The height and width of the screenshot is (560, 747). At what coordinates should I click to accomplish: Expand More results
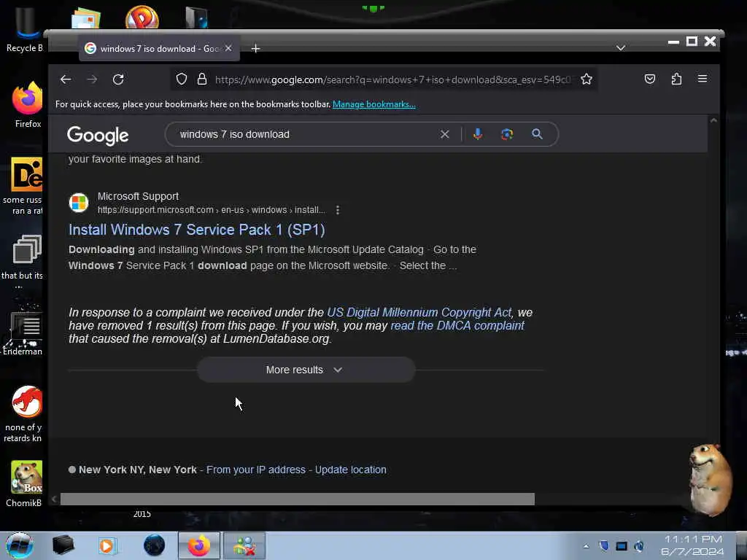point(306,370)
